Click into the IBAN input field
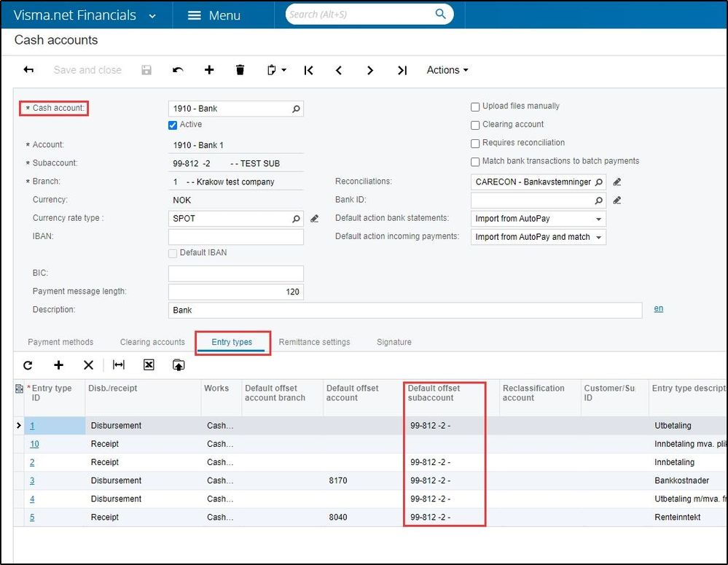728x565 pixels. click(236, 236)
